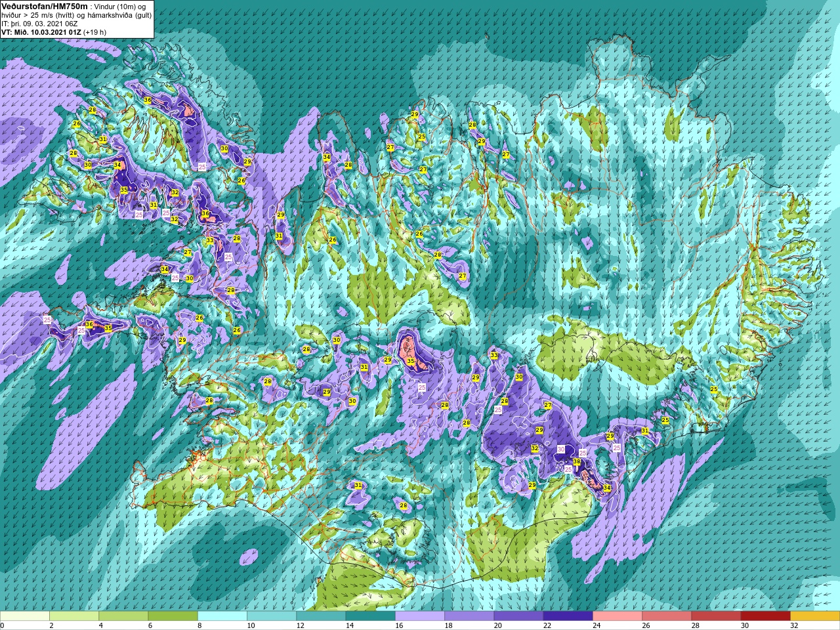840x630 pixels.
Task: Select the 'VT: Mið. 10.03.2021 01Z' valid time
Action: tap(41, 31)
